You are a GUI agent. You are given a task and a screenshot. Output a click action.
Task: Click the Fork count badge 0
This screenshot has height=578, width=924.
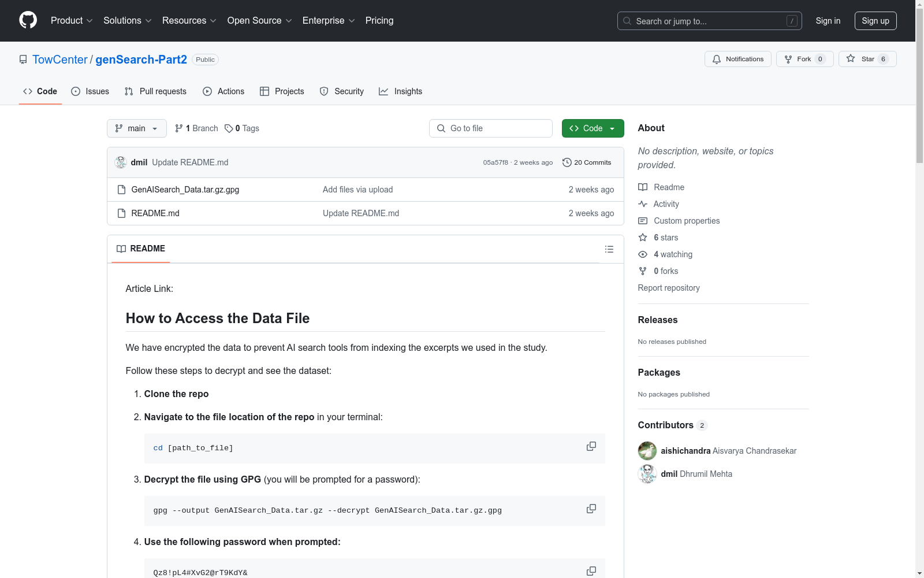[820, 59]
